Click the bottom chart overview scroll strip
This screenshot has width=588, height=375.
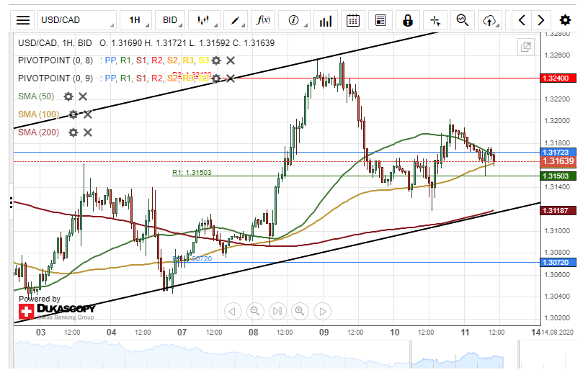tap(274, 353)
